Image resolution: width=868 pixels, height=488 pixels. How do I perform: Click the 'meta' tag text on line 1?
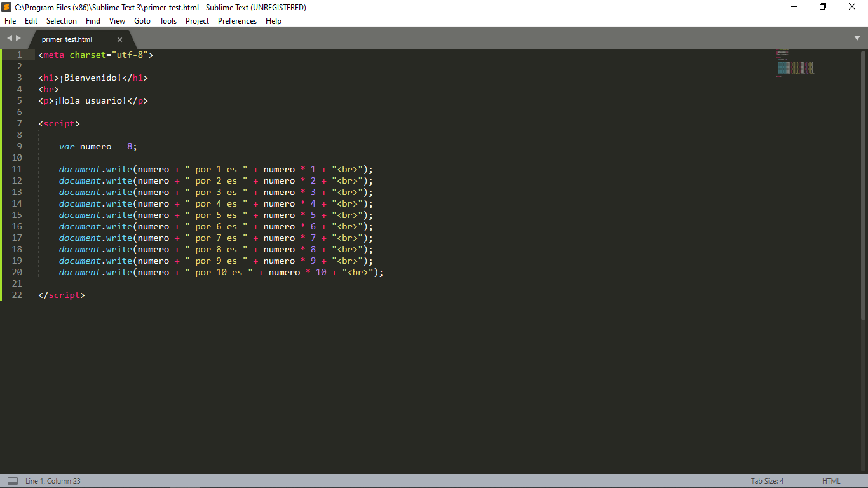tap(54, 55)
